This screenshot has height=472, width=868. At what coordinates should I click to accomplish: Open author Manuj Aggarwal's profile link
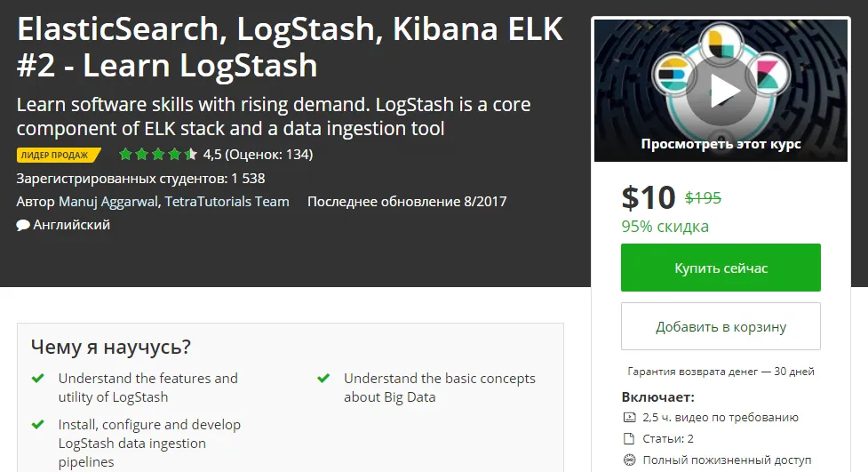(109, 202)
